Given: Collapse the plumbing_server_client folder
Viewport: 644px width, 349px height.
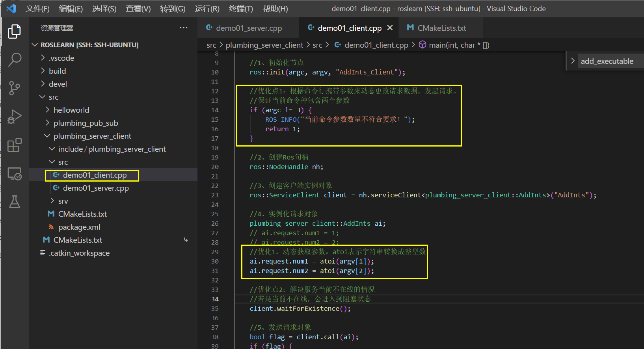Looking at the screenshot, I should (48, 136).
